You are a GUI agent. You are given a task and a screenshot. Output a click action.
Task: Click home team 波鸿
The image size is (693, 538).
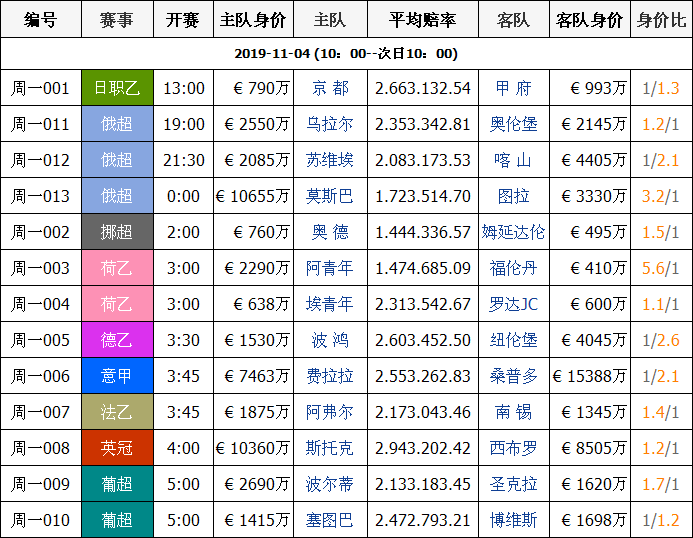point(330,340)
